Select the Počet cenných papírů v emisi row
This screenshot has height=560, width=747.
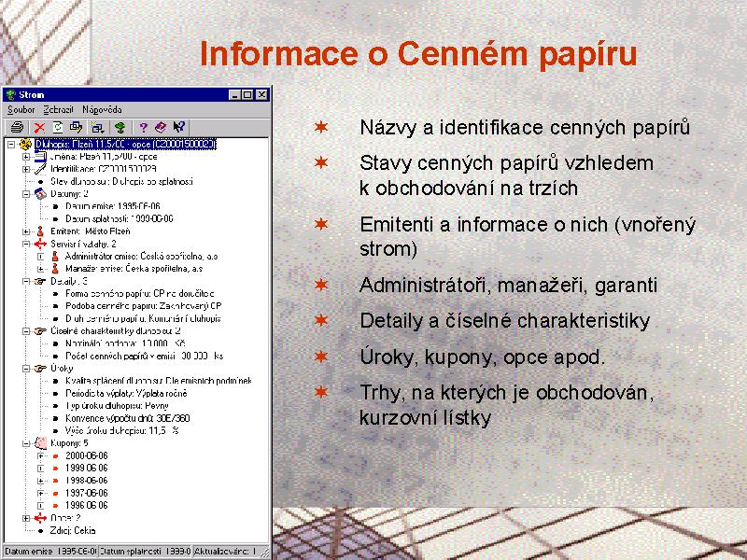point(144,356)
